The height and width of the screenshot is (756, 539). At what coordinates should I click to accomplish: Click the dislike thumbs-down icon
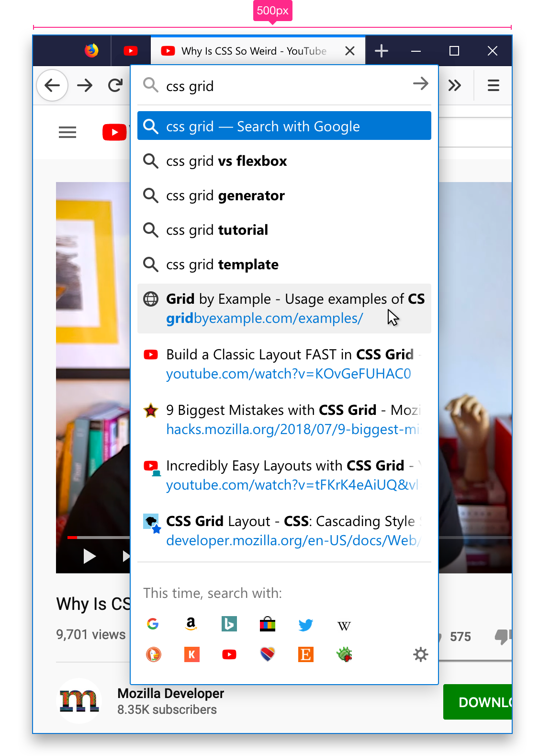click(503, 637)
